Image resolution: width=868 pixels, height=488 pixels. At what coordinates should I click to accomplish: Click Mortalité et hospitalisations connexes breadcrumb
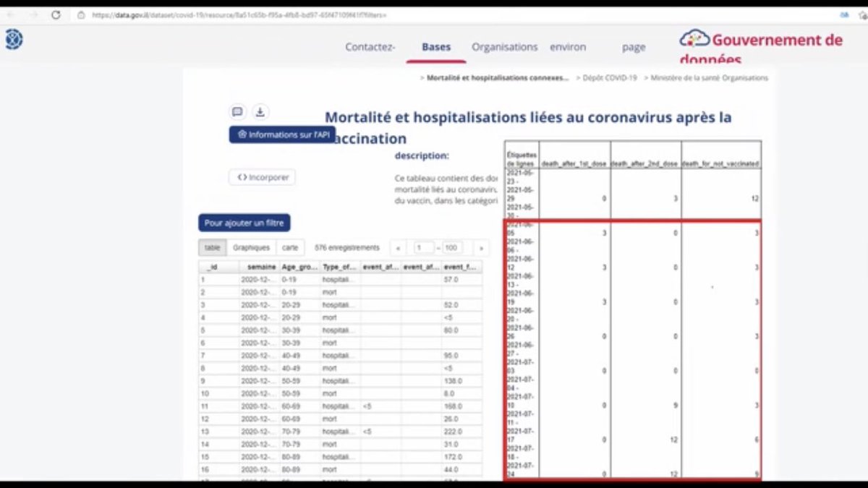point(498,78)
